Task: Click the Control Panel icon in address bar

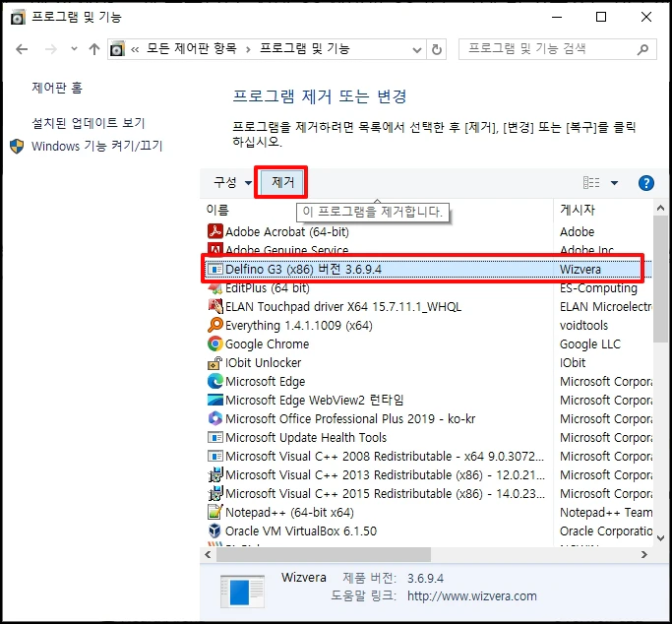Action: pos(117,49)
